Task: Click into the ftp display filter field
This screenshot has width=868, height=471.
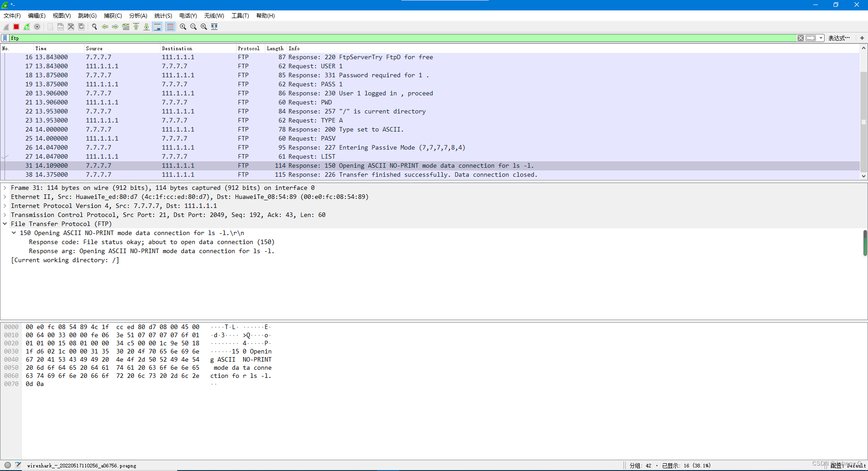Action: (402, 38)
